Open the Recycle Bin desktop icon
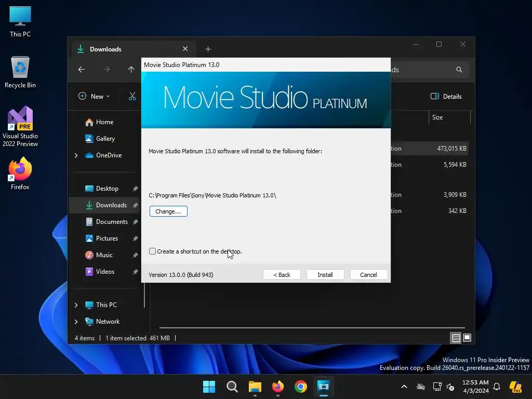This screenshot has height=399, width=532. (20, 72)
